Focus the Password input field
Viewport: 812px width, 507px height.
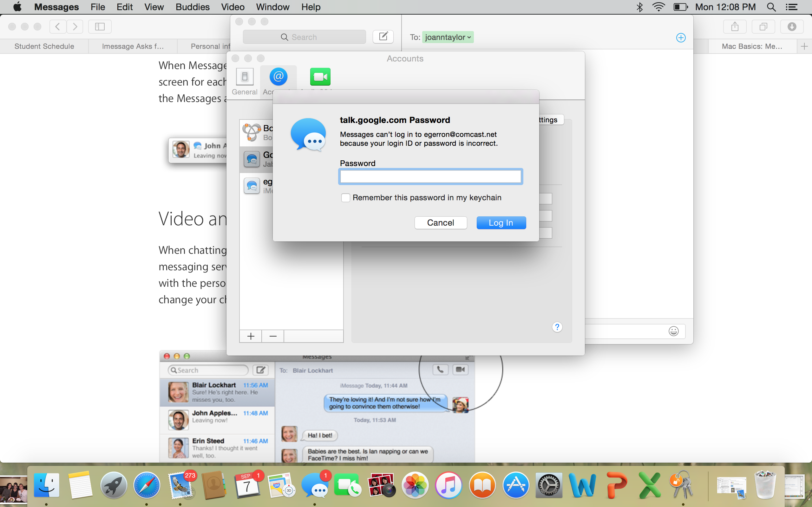430,177
